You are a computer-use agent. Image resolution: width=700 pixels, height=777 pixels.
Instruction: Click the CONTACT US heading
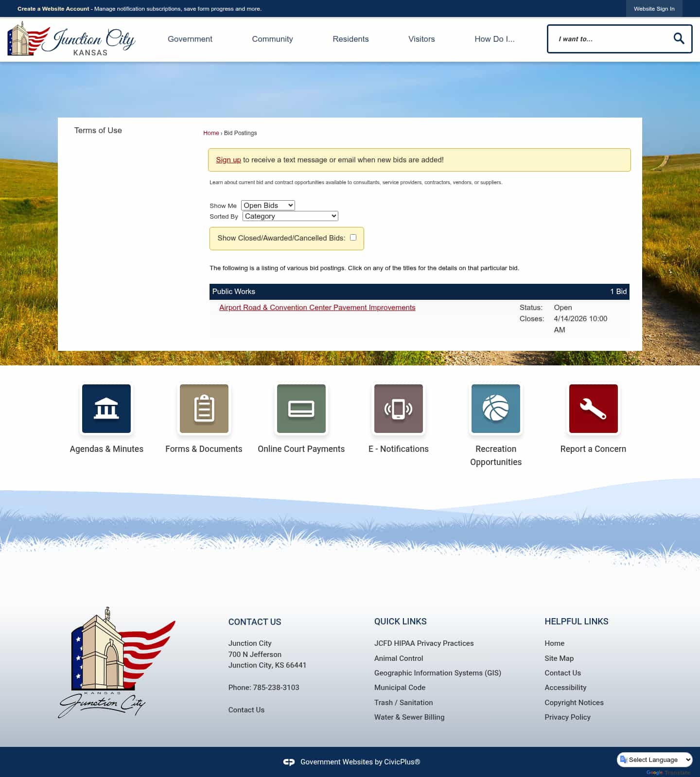coord(255,622)
